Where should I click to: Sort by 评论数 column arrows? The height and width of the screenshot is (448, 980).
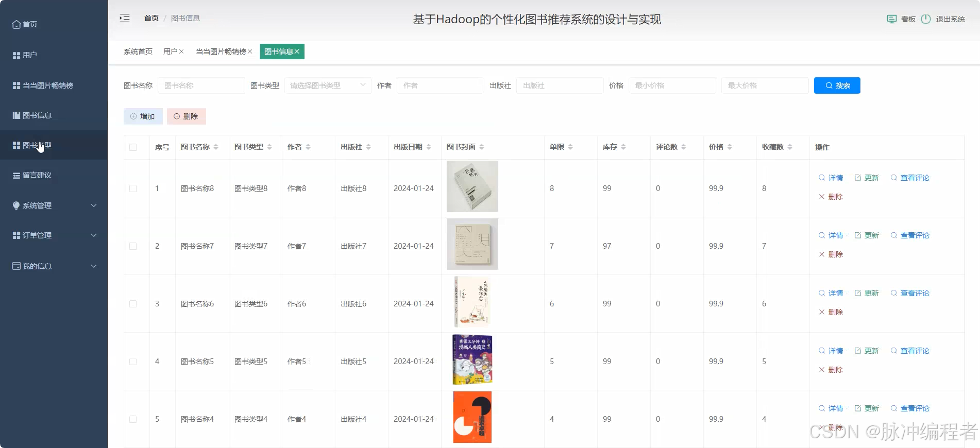(x=684, y=147)
